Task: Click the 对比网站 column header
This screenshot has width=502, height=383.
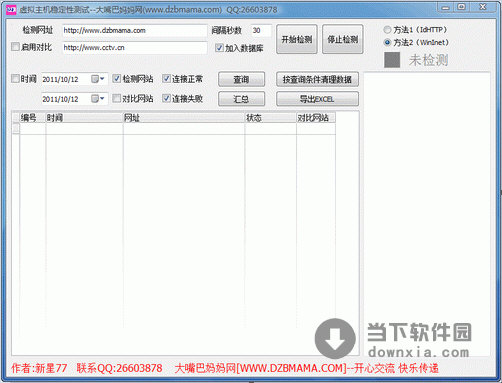Action: tap(316, 118)
